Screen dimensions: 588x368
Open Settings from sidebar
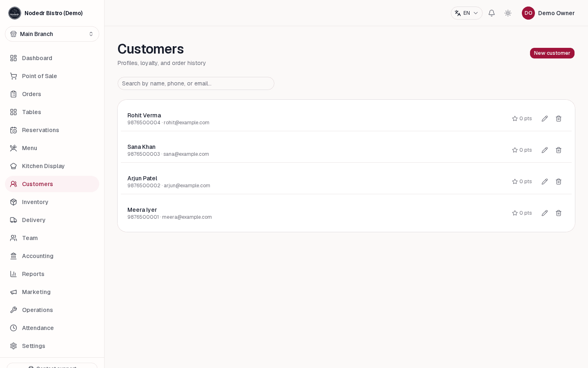pyautogui.click(x=52, y=346)
